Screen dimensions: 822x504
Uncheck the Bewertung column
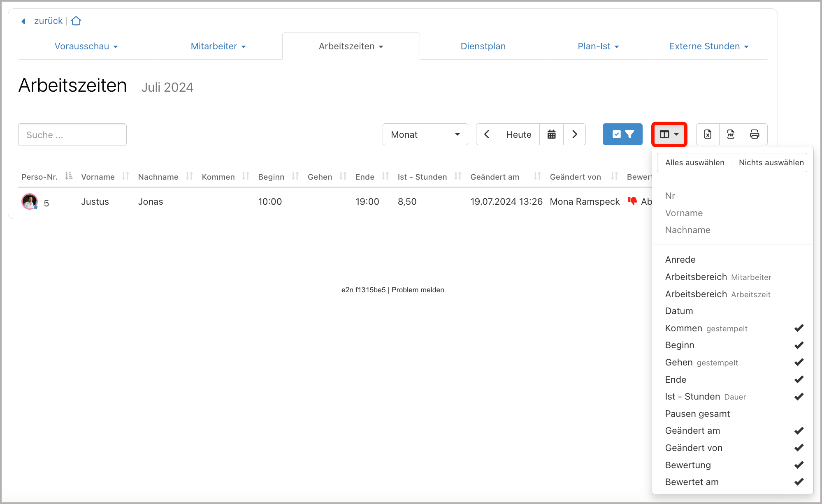pyautogui.click(x=688, y=465)
